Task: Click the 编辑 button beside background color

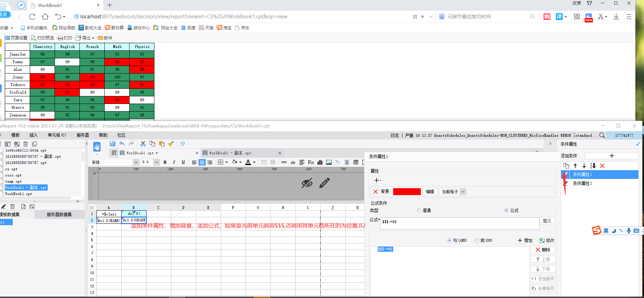Action: 430,192
